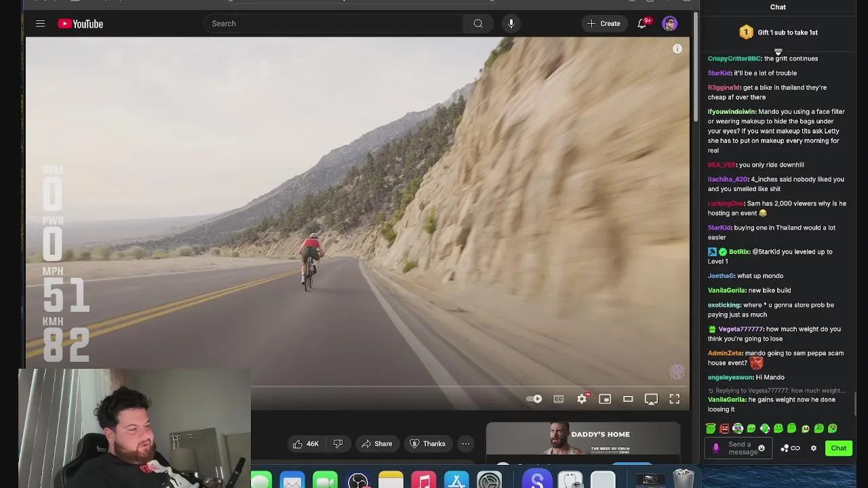This screenshot has width=868, height=488.
Task: Open App Store from the dock
Action: [456, 480]
